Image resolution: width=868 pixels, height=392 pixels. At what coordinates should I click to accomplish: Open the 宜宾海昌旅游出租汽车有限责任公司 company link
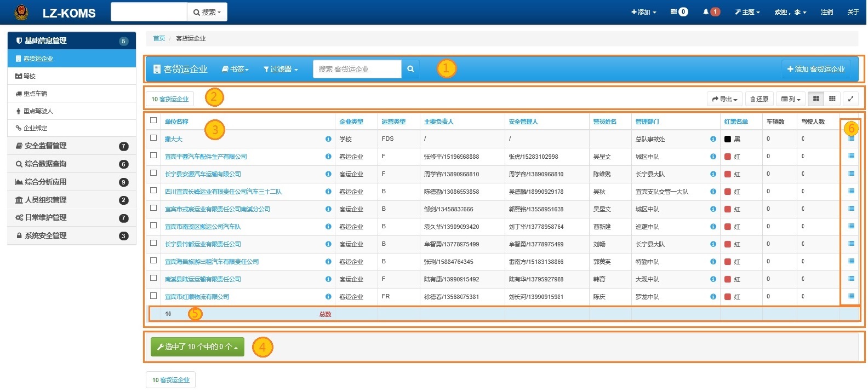[x=212, y=262]
